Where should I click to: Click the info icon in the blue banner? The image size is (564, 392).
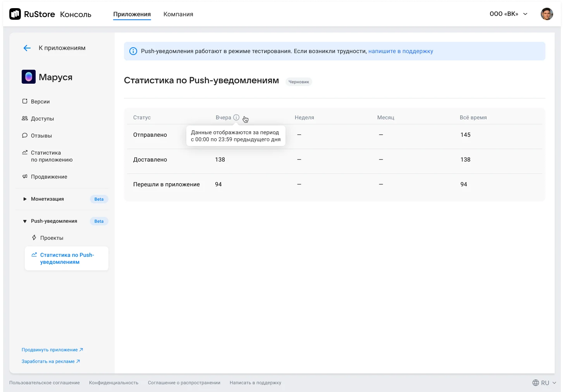pyautogui.click(x=133, y=51)
